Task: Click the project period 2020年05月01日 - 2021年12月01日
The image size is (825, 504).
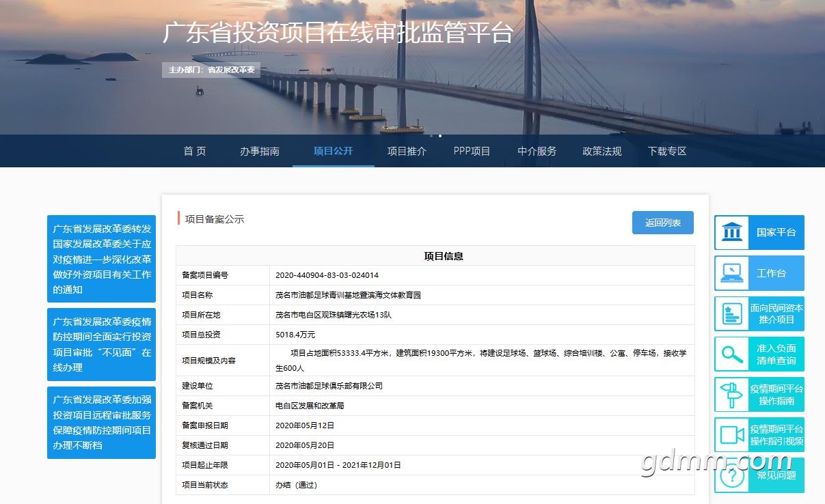Action: [x=338, y=465]
